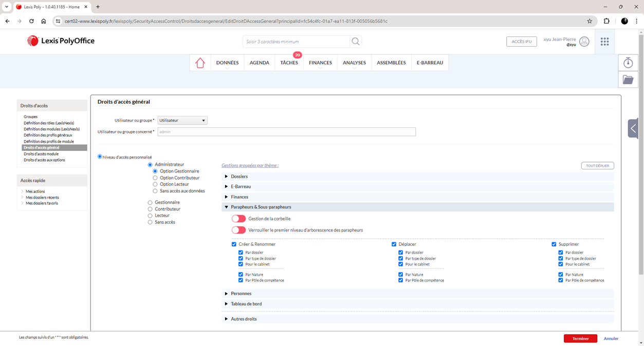Click the Lexis PolyOffice logo

click(x=61, y=41)
